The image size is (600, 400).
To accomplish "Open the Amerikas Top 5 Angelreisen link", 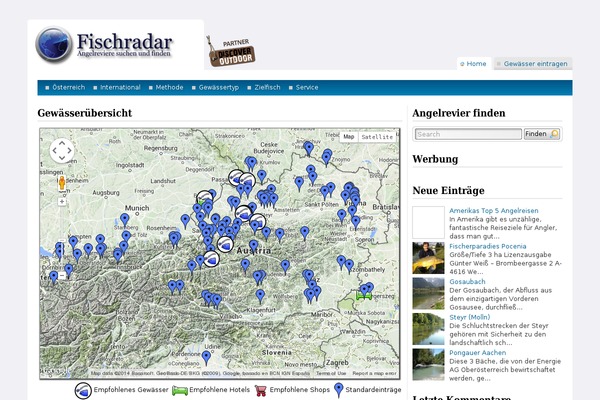I will click(x=493, y=211).
